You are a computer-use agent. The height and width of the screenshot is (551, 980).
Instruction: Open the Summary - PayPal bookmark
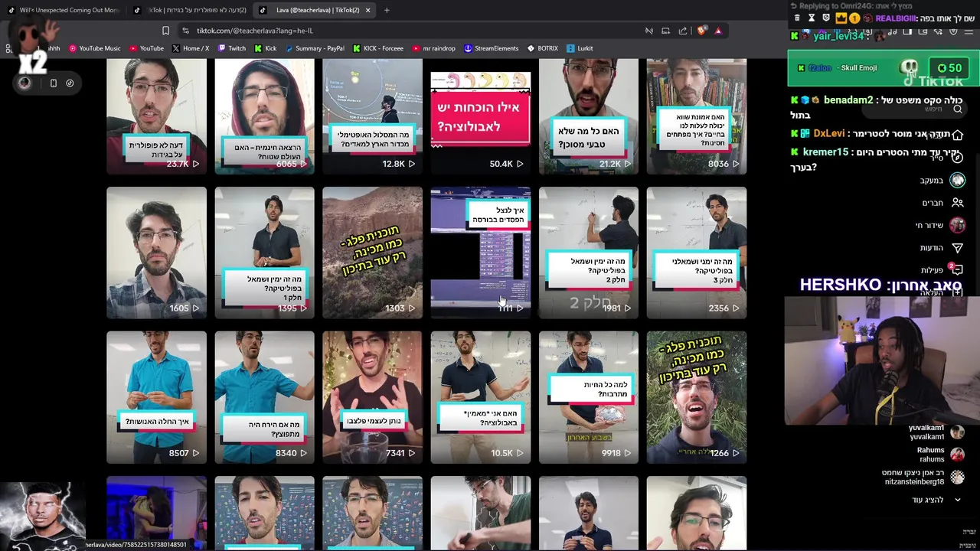click(x=315, y=48)
